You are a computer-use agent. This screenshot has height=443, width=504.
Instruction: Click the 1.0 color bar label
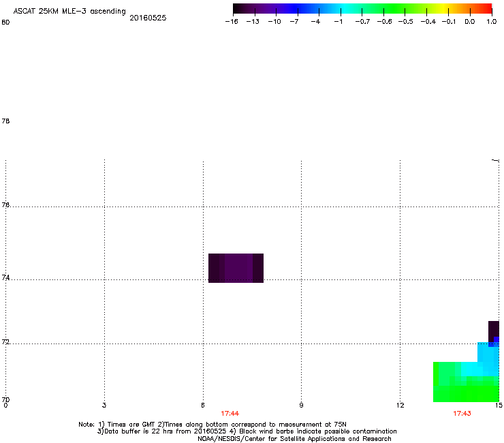492,22
